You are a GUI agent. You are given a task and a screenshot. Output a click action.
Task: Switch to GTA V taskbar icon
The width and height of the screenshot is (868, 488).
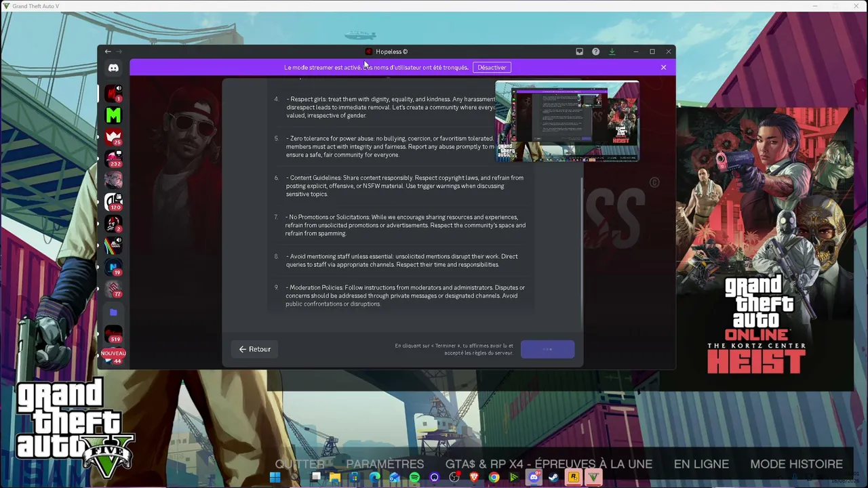pyautogui.click(x=593, y=478)
